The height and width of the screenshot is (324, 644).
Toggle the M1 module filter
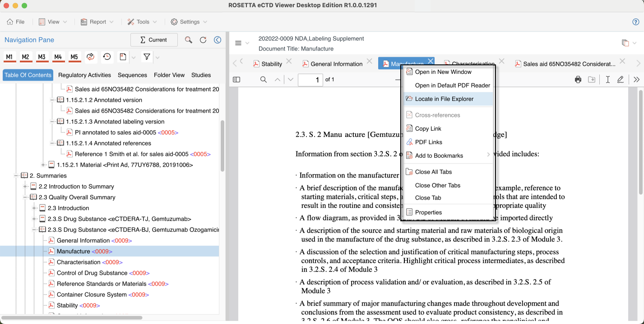(9, 57)
